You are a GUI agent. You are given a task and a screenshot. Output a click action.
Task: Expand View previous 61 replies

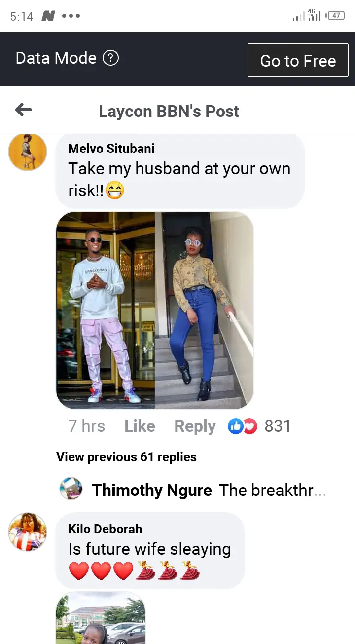tap(126, 457)
